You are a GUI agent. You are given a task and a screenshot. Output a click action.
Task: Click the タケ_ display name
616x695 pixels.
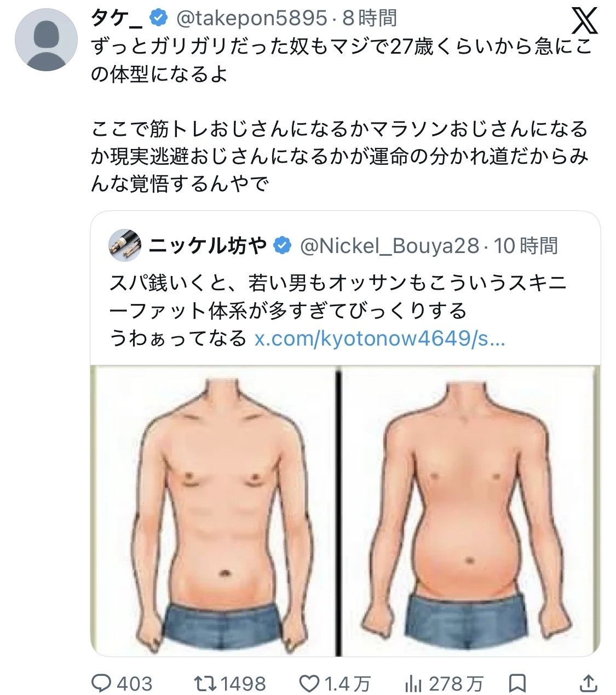(x=117, y=18)
